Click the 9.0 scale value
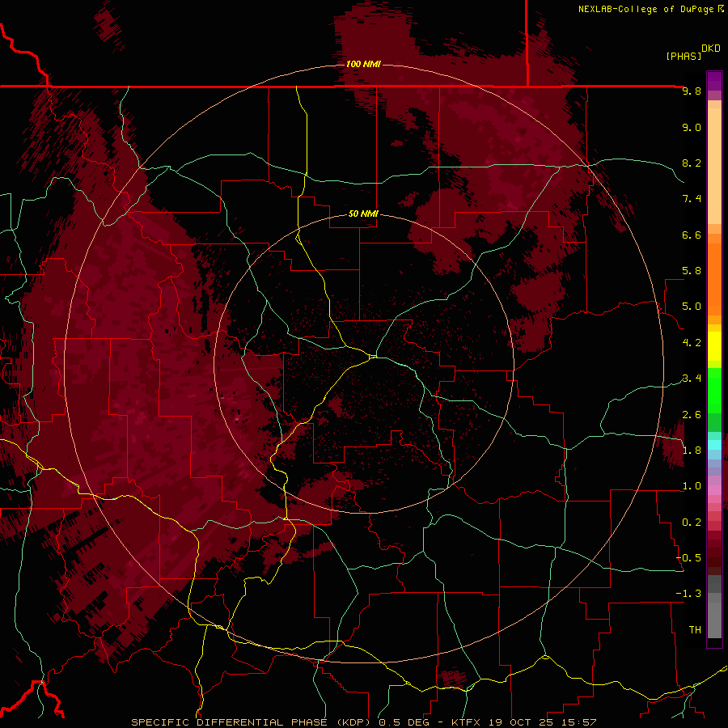The image size is (728, 728). pyautogui.click(x=692, y=128)
